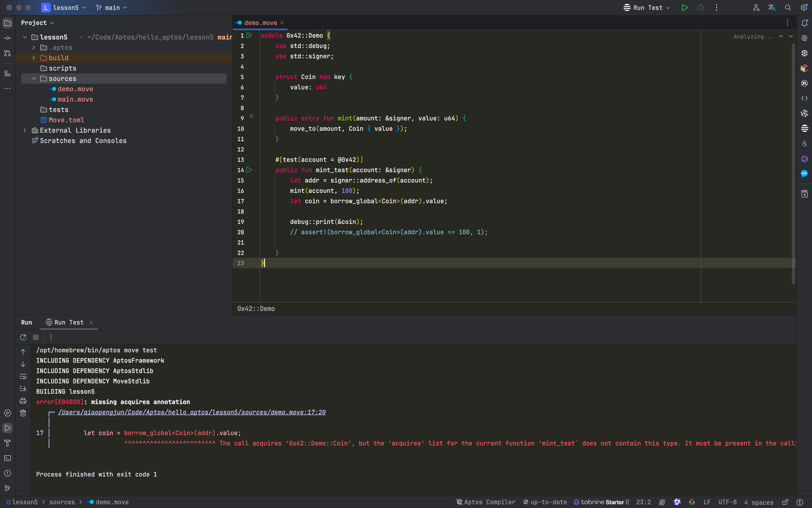This screenshot has height=508, width=812.
Task: Click the Debug bug icon
Action: 701,7
